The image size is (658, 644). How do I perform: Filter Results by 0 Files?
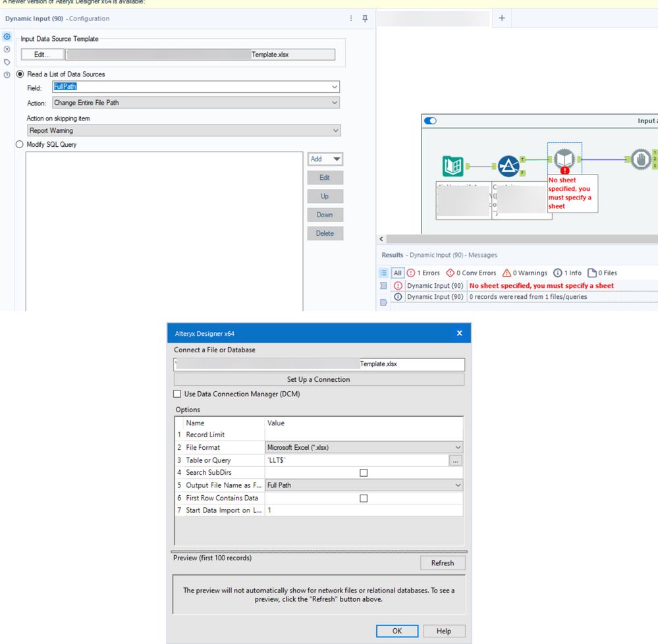click(x=602, y=273)
